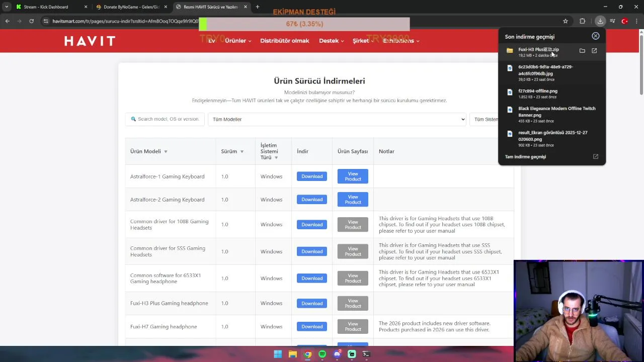644x362 pixels.
Task: Open new tab with plus button
Action: point(257,7)
